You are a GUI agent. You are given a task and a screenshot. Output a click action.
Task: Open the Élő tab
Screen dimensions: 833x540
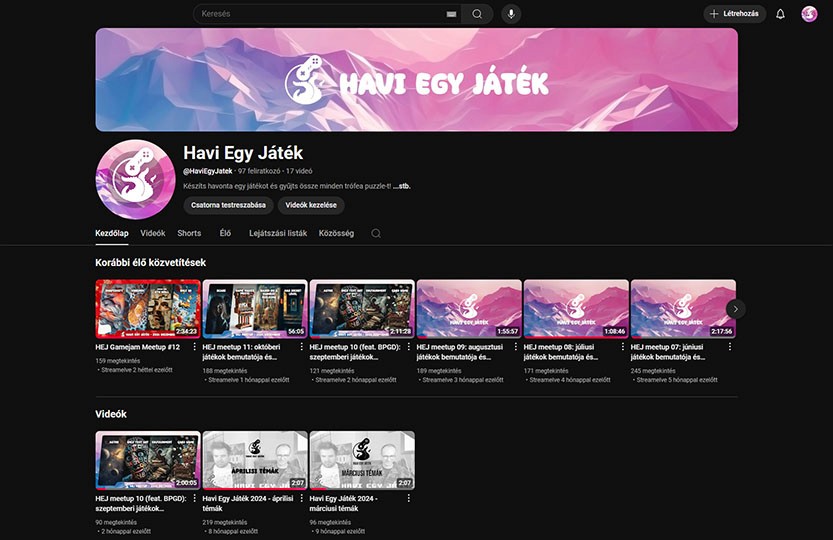tap(225, 233)
